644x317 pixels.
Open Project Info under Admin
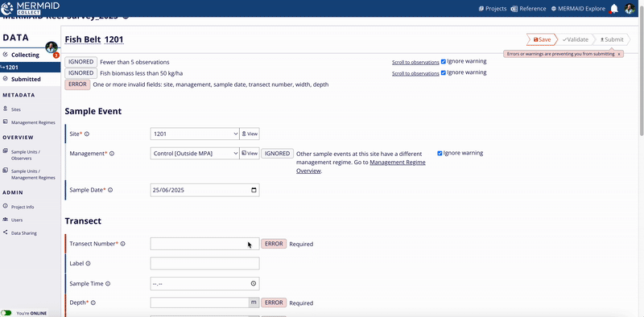click(23, 207)
